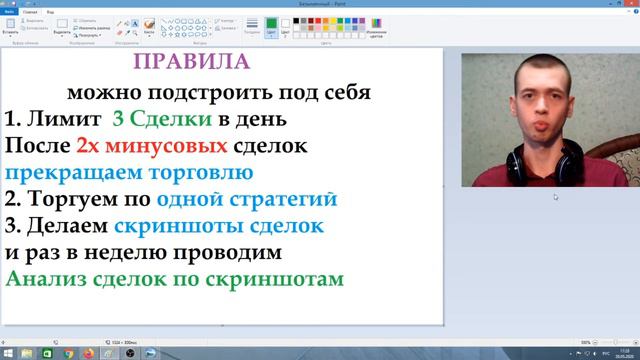This screenshot has width=640, height=360.
Task: Open the OBS icon on the taskbar
Action: coord(130,353)
